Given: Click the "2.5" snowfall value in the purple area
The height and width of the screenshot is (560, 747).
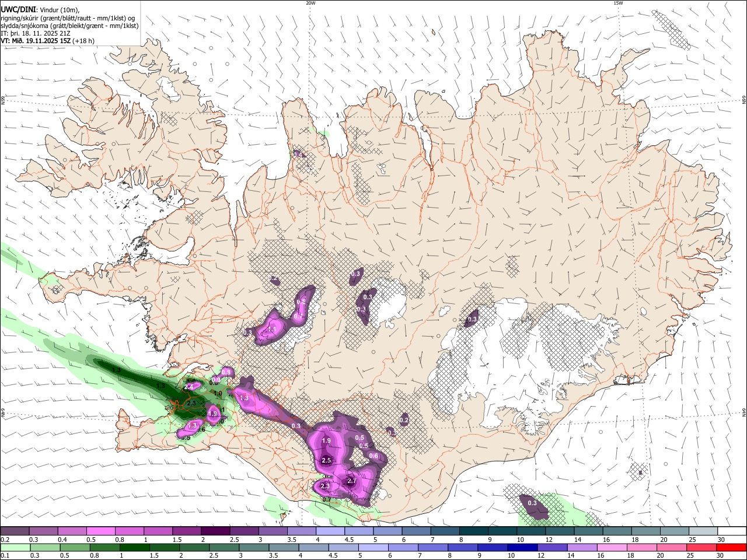Looking at the screenshot, I should click(326, 461).
